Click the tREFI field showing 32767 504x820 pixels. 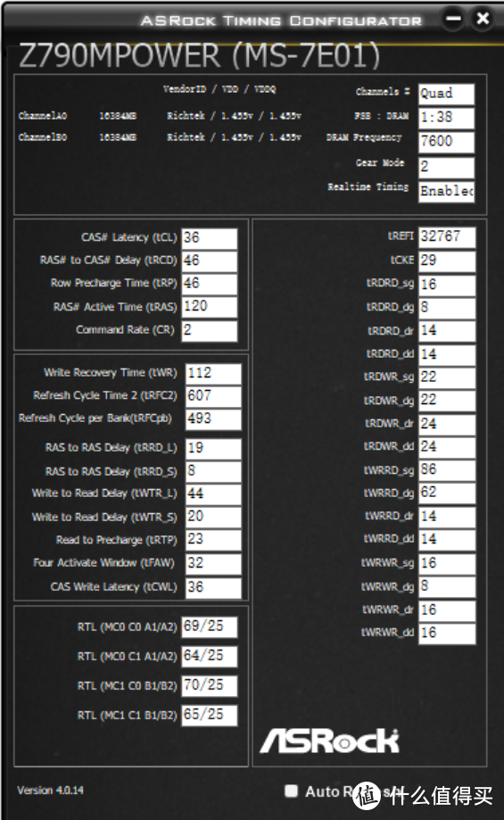click(x=447, y=237)
